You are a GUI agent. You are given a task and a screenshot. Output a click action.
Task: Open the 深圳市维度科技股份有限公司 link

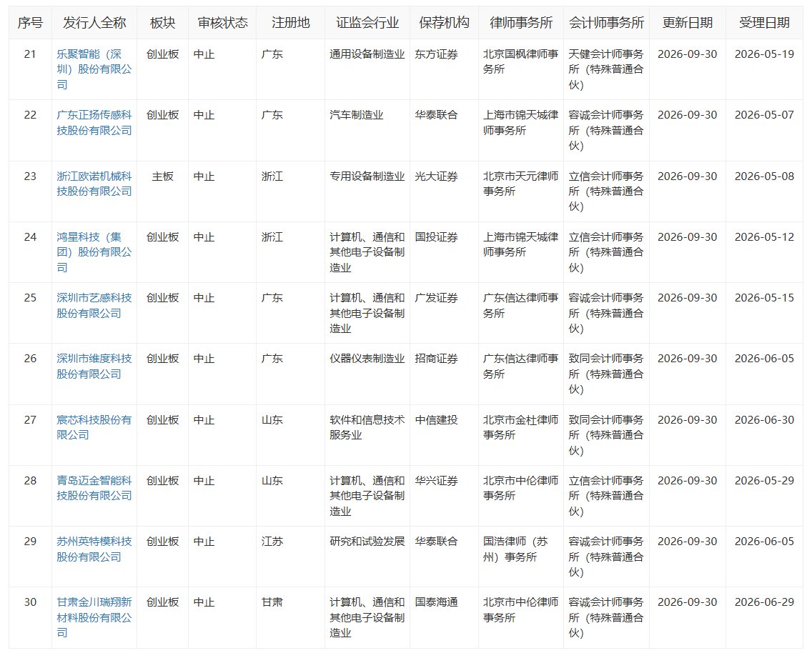coord(94,366)
